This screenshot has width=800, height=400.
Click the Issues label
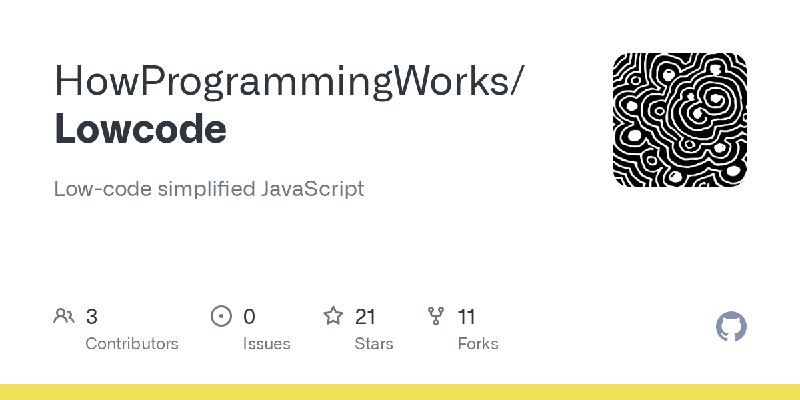pyautogui.click(x=266, y=343)
